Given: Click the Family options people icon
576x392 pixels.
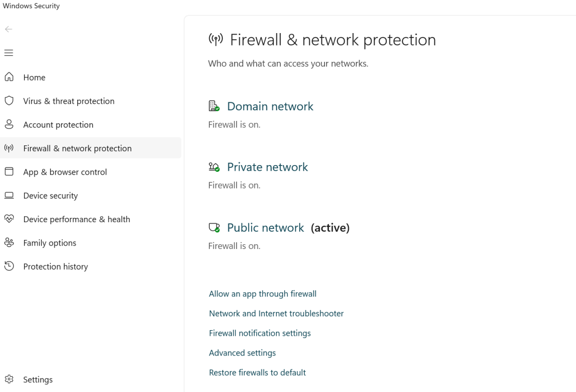Looking at the screenshot, I should click(x=9, y=243).
